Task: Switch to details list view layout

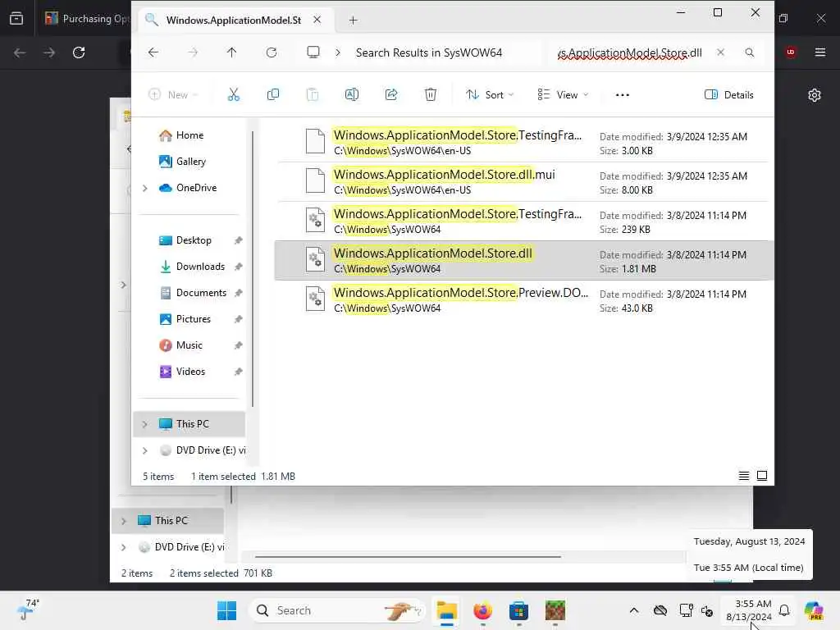Action: point(743,476)
